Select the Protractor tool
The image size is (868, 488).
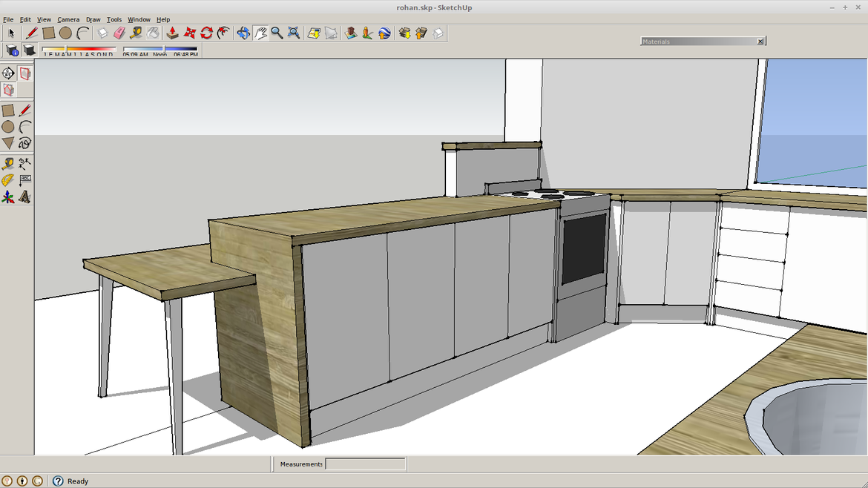(7, 180)
